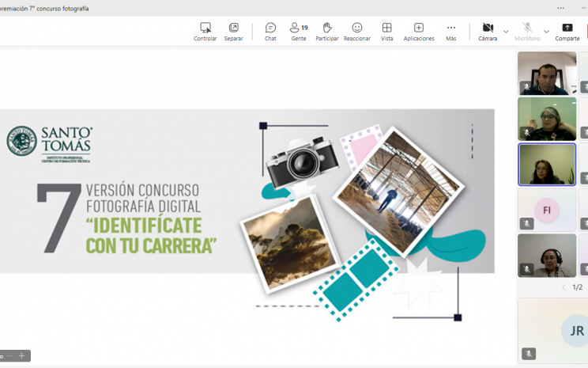The height and width of the screenshot is (368, 588).
Task: Select the FI participant tile
Action: pos(547,210)
